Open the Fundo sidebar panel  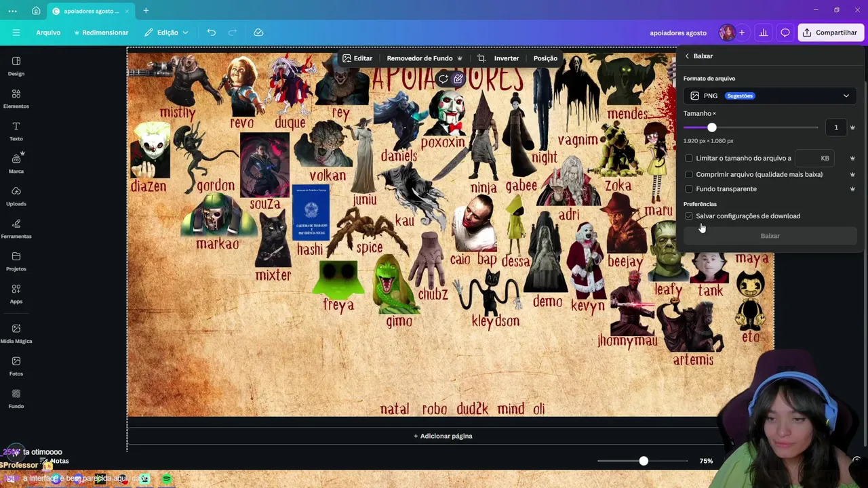point(16,399)
